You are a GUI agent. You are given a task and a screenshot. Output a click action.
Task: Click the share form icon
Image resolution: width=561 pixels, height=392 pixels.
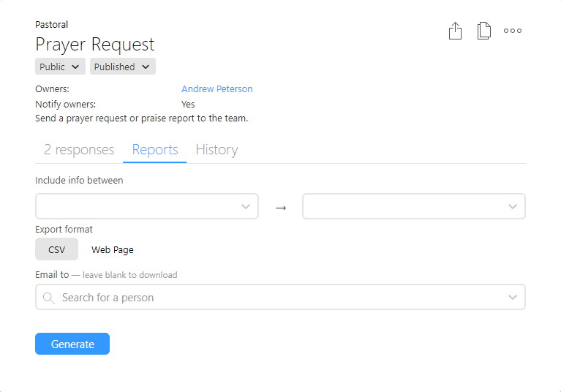[x=455, y=31]
